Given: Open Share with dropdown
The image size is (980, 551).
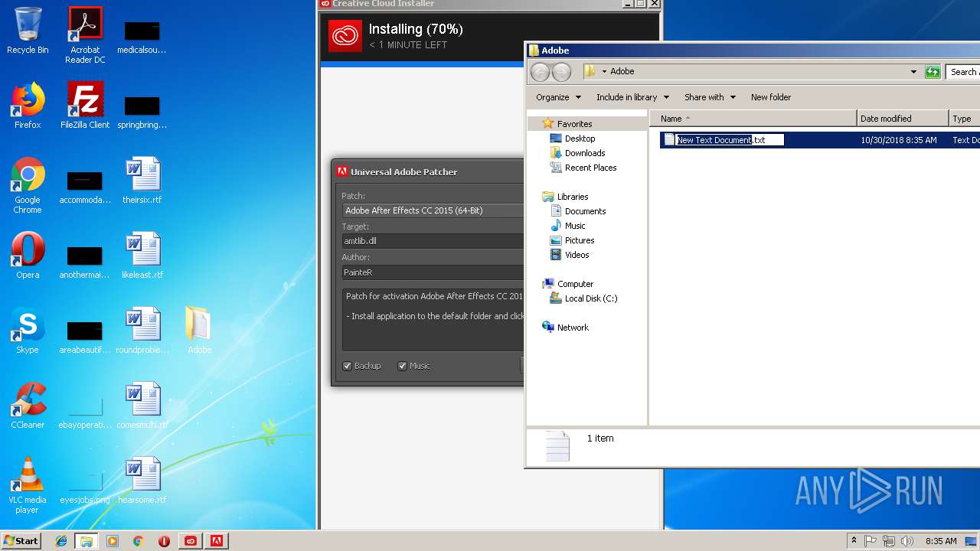Looking at the screenshot, I should click(710, 97).
